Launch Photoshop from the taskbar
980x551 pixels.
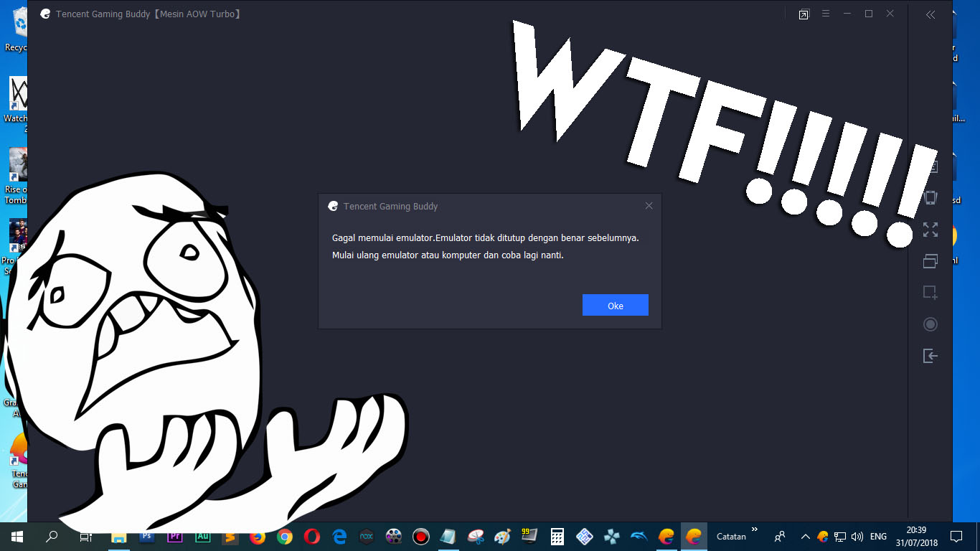(147, 536)
